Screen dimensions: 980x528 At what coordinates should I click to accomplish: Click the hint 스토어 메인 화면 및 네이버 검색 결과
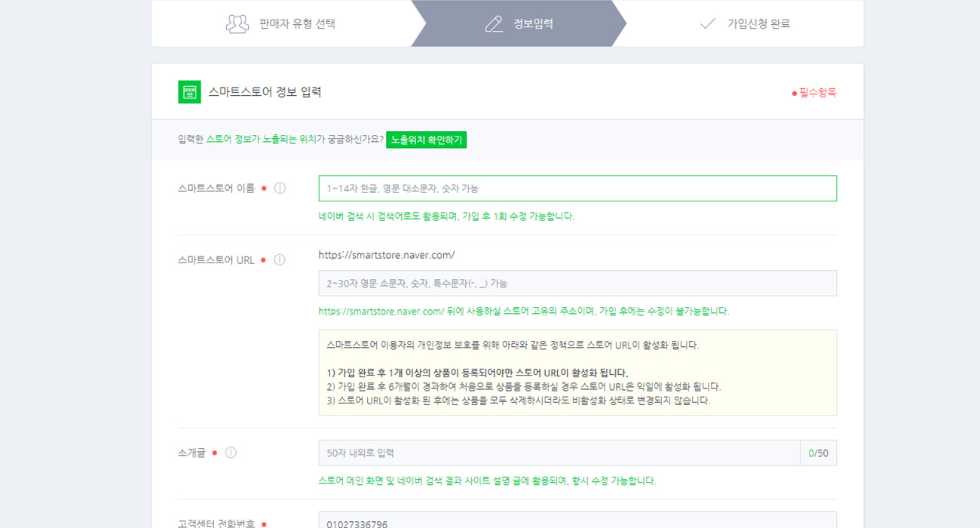click(487, 480)
